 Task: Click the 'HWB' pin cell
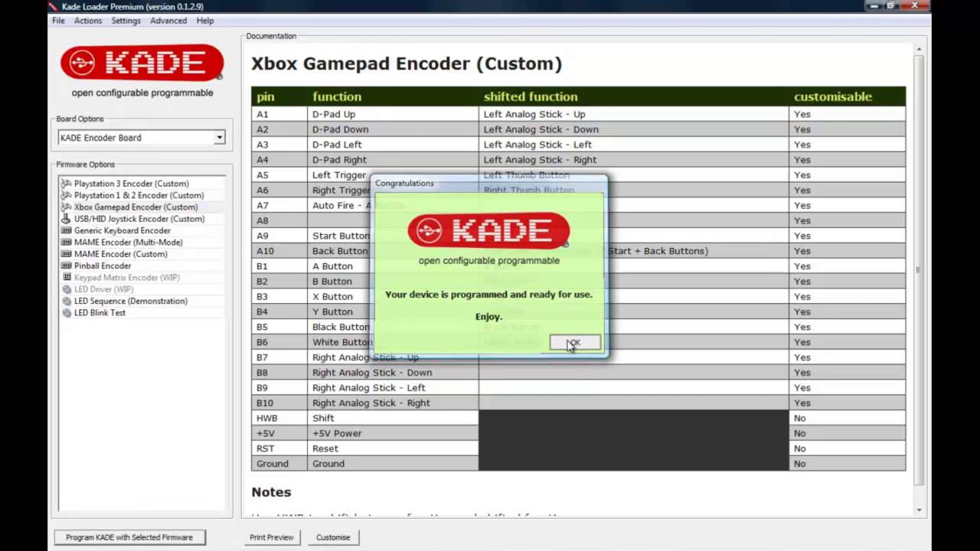pyautogui.click(x=279, y=418)
